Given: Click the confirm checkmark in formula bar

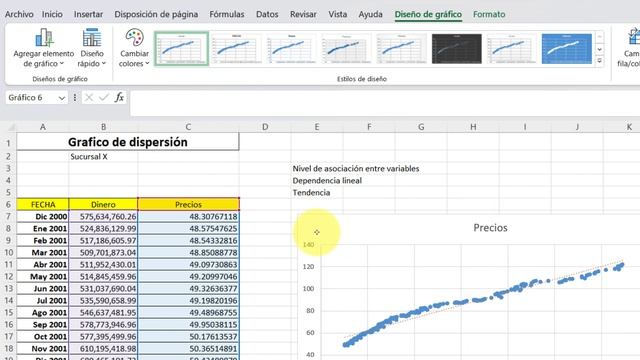Looking at the screenshot, I should pyautogui.click(x=104, y=98).
